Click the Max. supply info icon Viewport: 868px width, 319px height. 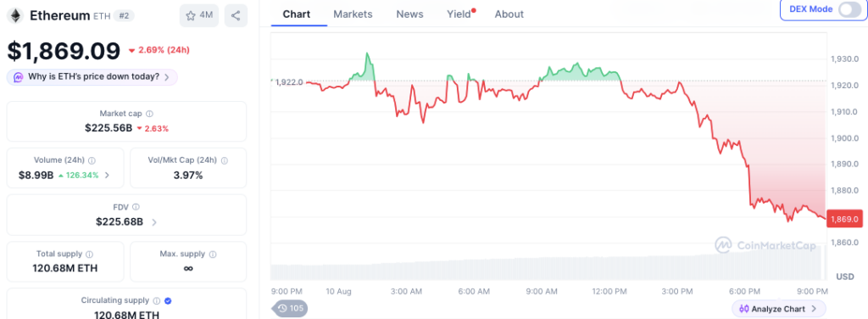pyautogui.click(x=213, y=255)
